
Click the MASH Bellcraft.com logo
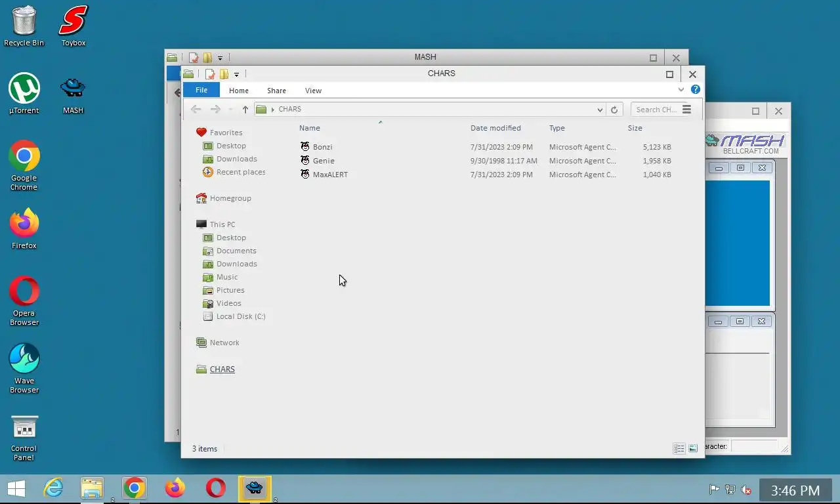point(745,144)
